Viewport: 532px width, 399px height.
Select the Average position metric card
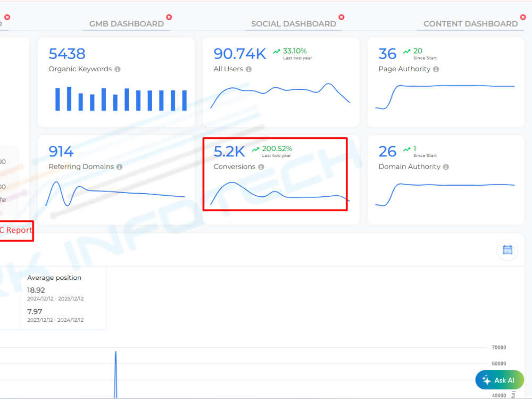click(x=63, y=298)
